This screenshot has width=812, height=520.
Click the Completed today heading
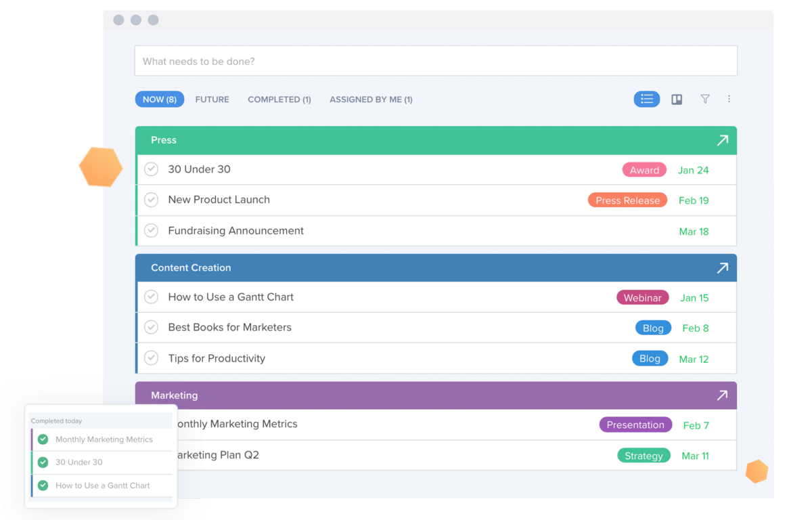tap(57, 421)
